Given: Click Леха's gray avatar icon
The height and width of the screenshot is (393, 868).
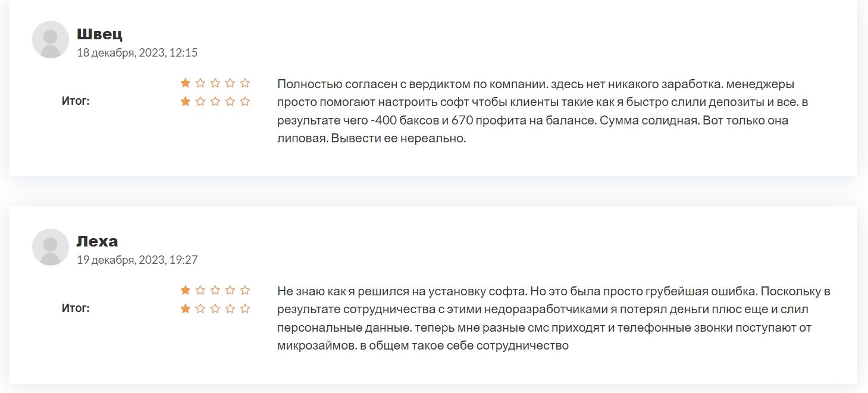Looking at the screenshot, I should (x=51, y=247).
